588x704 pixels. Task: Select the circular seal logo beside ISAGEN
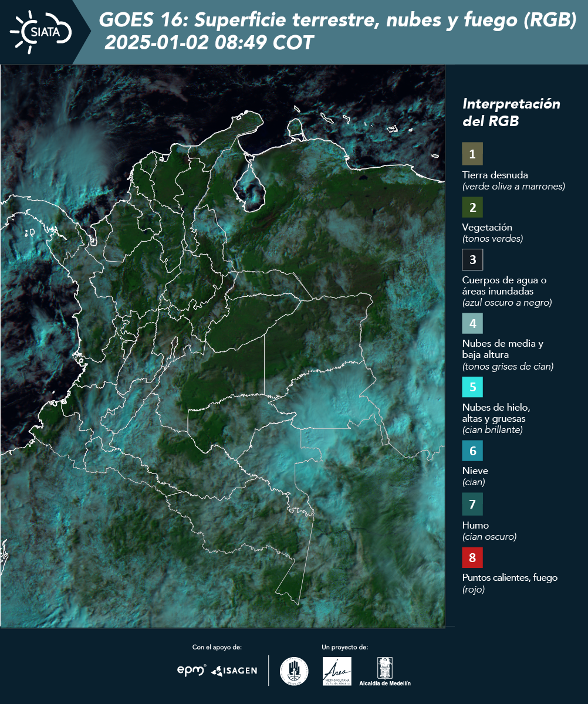coord(294,671)
